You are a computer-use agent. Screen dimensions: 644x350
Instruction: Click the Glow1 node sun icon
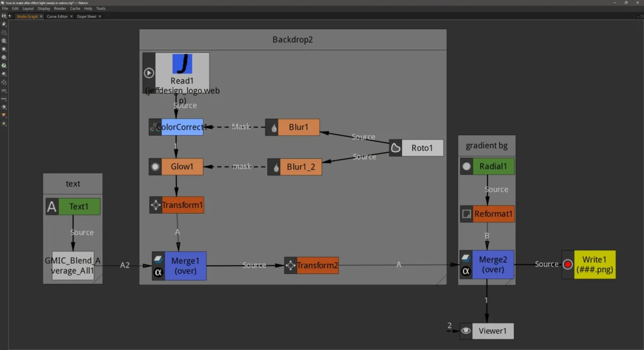(x=155, y=167)
